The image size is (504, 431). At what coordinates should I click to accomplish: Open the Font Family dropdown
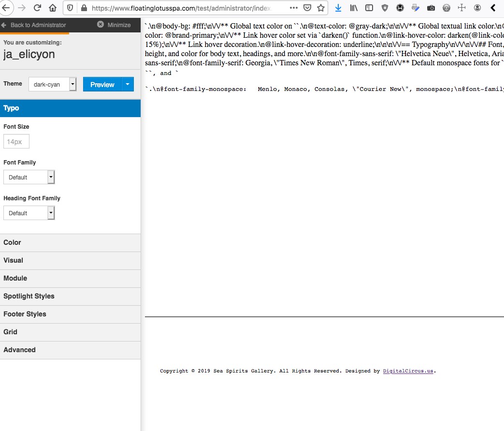coord(29,178)
